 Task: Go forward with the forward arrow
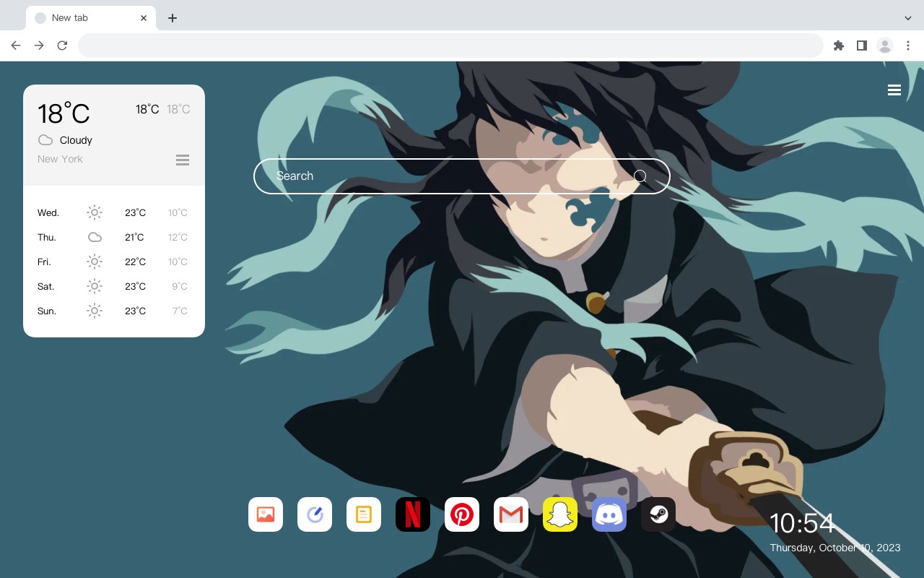coord(39,46)
